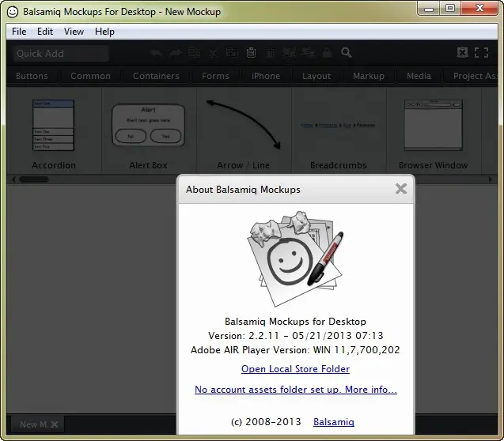Click the (c) 2008-2013 copyright text
The width and height of the screenshot is (504, 441).
tap(266, 422)
